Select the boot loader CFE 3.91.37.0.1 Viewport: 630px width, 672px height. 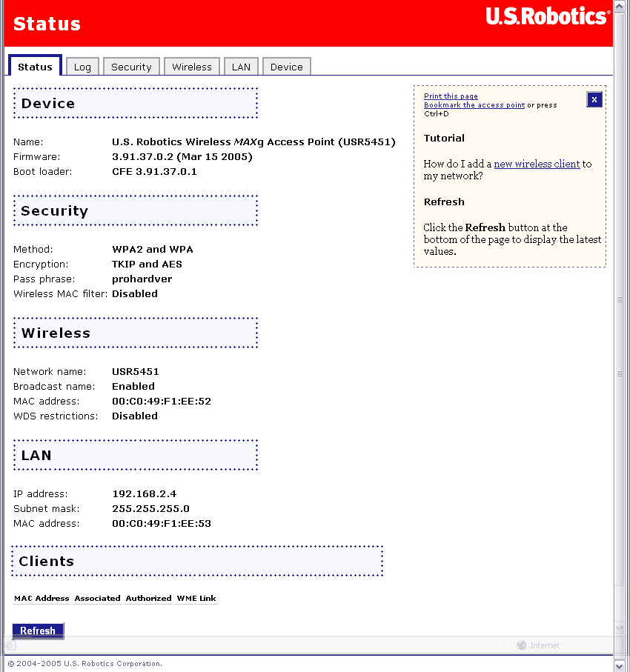(154, 171)
